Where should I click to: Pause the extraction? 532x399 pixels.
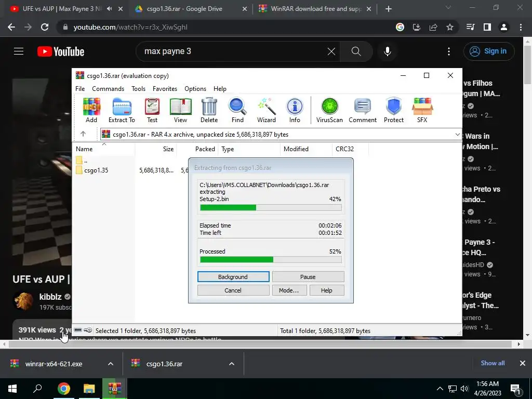point(308,277)
